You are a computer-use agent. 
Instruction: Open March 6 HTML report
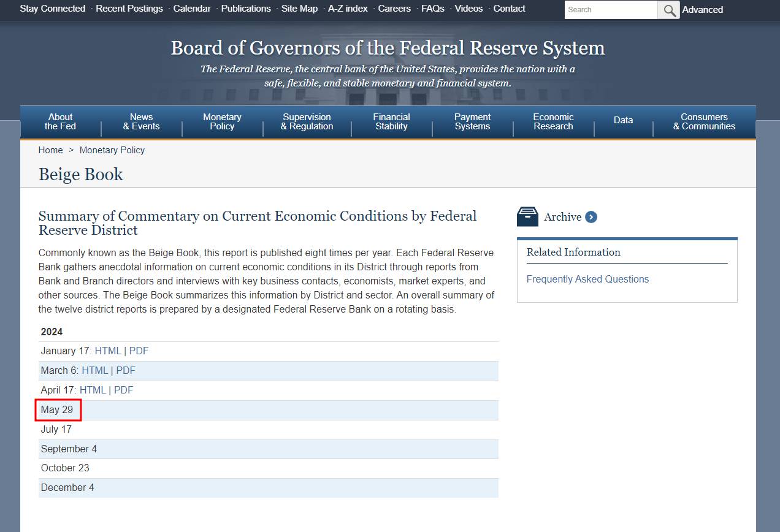coord(94,371)
